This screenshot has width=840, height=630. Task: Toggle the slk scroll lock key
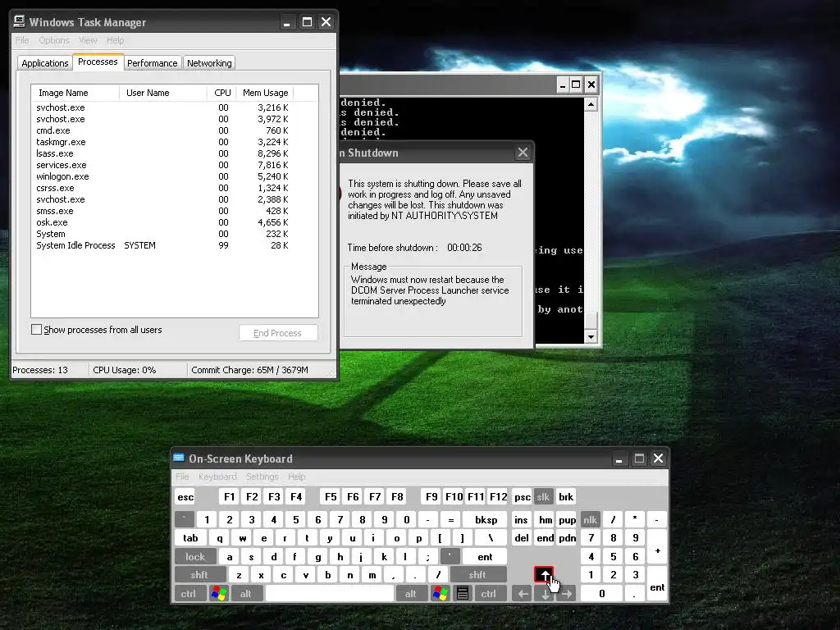pyautogui.click(x=544, y=496)
